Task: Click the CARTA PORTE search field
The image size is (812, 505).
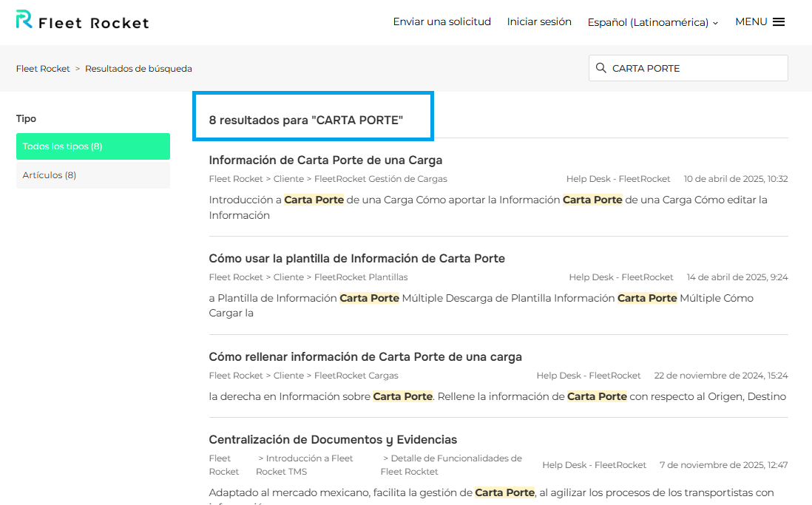Action: pyautogui.click(x=688, y=68)
